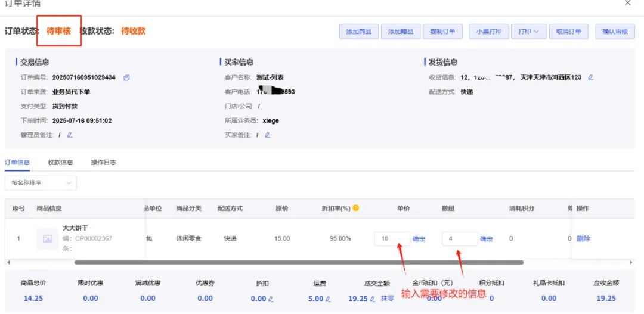Click the discount rate value 95.00%
The image size is (644, 314).
[x=340, y=238]
